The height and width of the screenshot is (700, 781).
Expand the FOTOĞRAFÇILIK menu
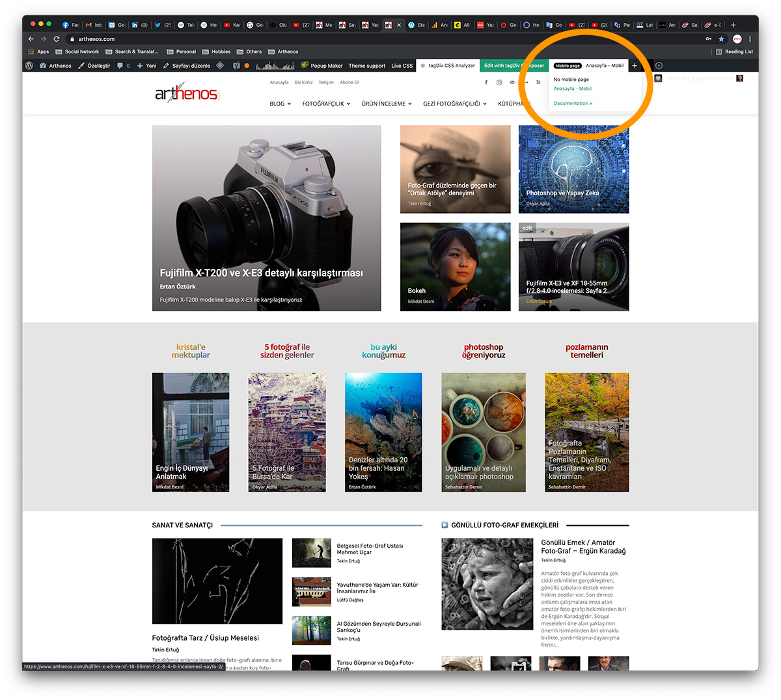click(326, 104)
